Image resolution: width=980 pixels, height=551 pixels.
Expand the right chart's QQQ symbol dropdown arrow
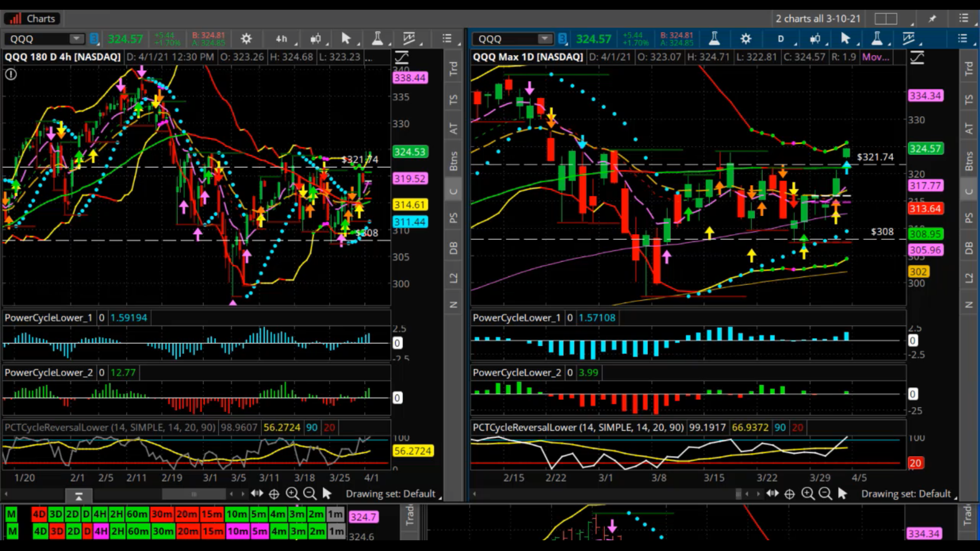545,39
